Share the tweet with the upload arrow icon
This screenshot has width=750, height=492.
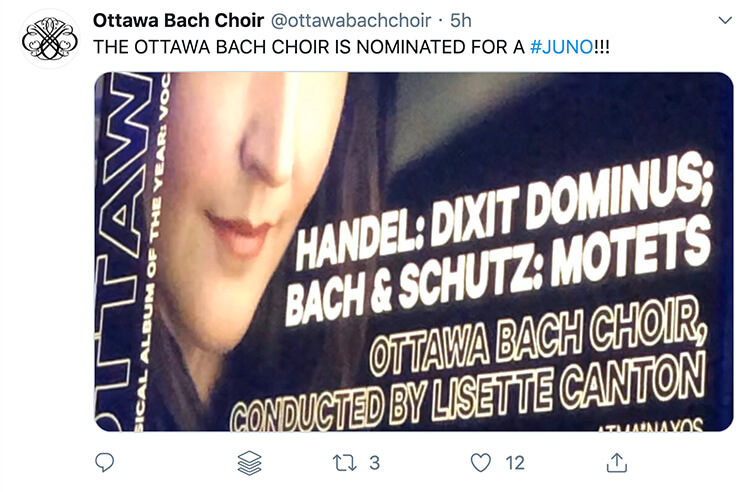pos(617,462)
